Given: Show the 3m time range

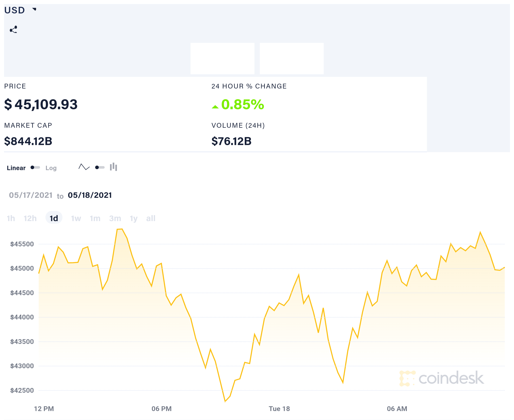Looking at the screenshot, I should pyautogui.click(x=115, y=218).
